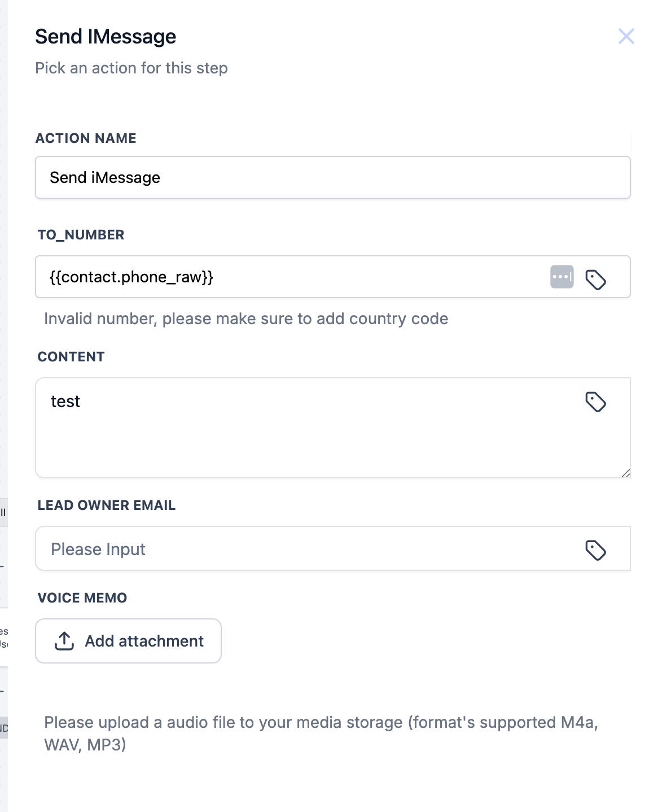Image resolution: width=658 pixels, height=812 pixels.
Task: Click the Send IMessage panel heading
Action: pos(106,37)
